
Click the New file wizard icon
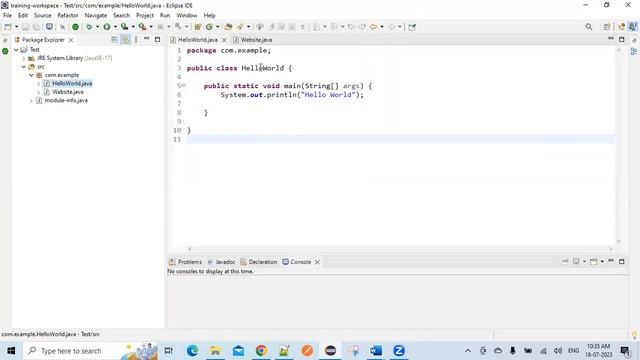[8, 27]
